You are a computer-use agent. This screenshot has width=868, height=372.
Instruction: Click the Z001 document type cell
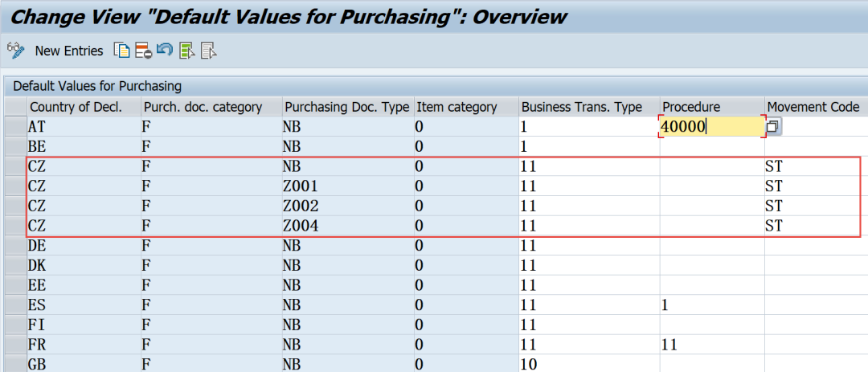(348, 186)
